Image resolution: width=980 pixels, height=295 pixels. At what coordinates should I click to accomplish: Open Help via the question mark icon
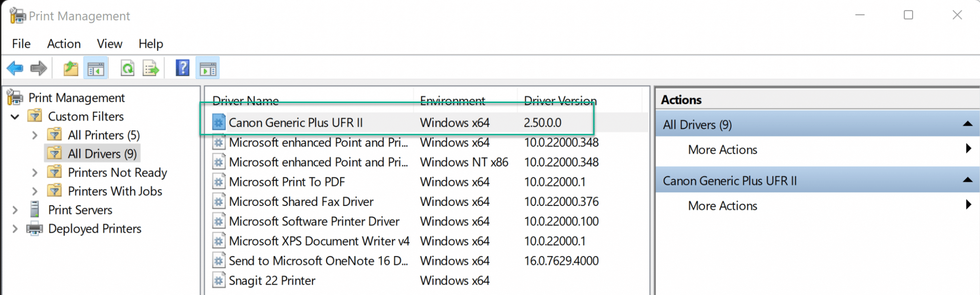(182, 68)
